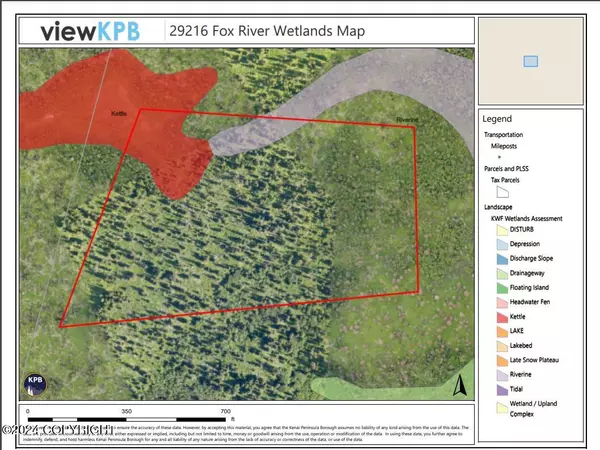Click the overview inset map thumbnail
The height and width of the screenshot is (450, 600).
[531, 61]
